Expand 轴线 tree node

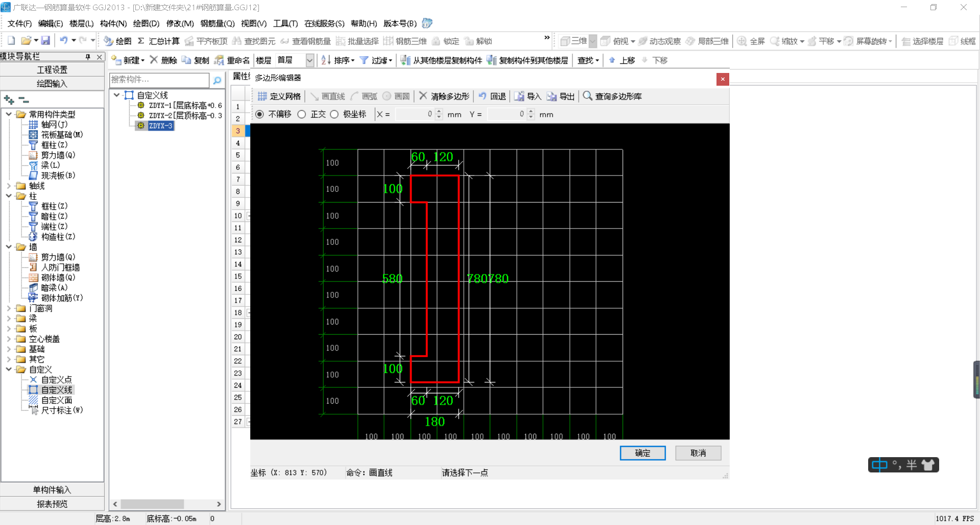[9, 186]
